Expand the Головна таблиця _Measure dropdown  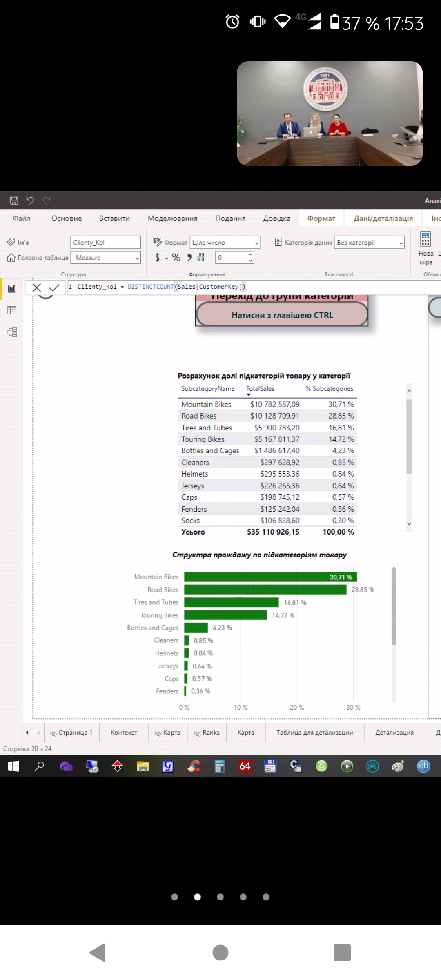[x=106, y=258]
